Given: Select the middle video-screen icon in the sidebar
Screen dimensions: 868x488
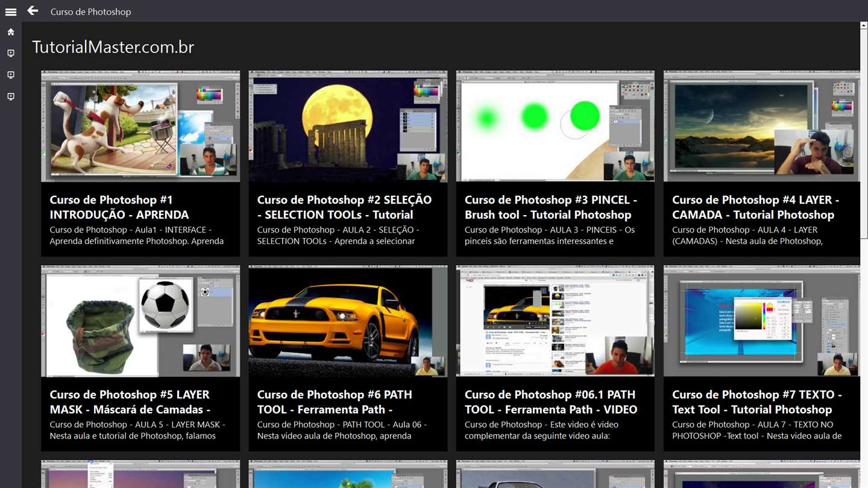Looking at the screenshot, I should click(11, 75).
